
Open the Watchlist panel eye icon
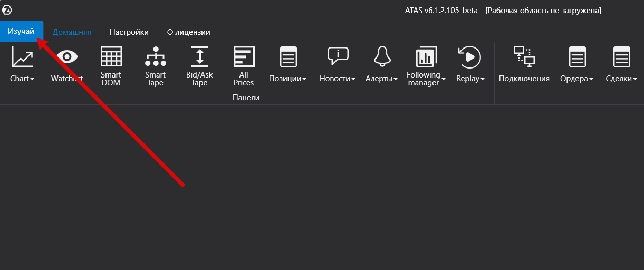[x=67, y=56]
